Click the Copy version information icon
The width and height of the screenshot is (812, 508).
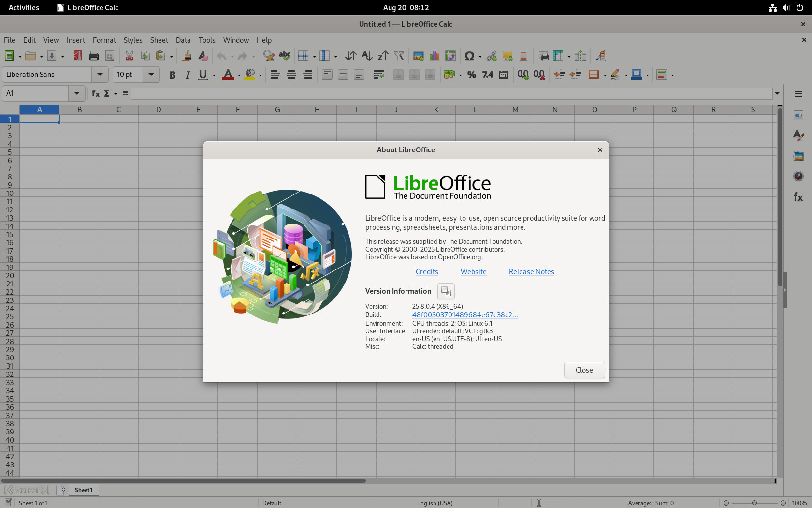tap(446, 291)
